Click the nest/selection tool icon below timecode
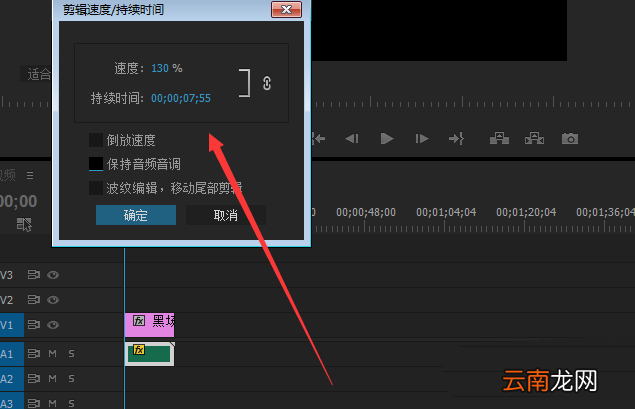 (24, 224)
